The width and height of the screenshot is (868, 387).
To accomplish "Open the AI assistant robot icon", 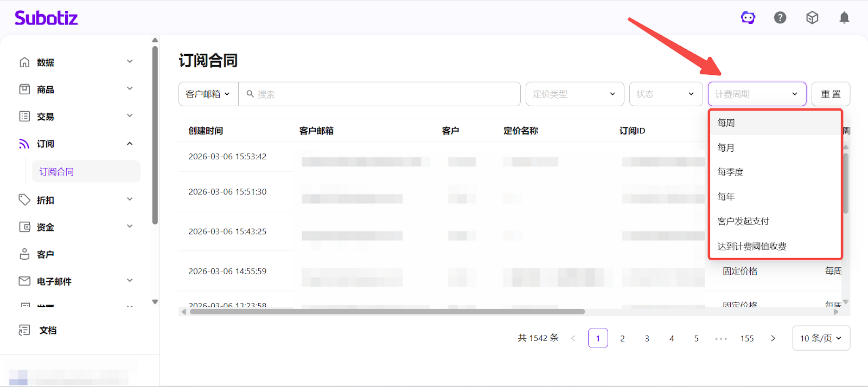I will click(x=748, y=18).
